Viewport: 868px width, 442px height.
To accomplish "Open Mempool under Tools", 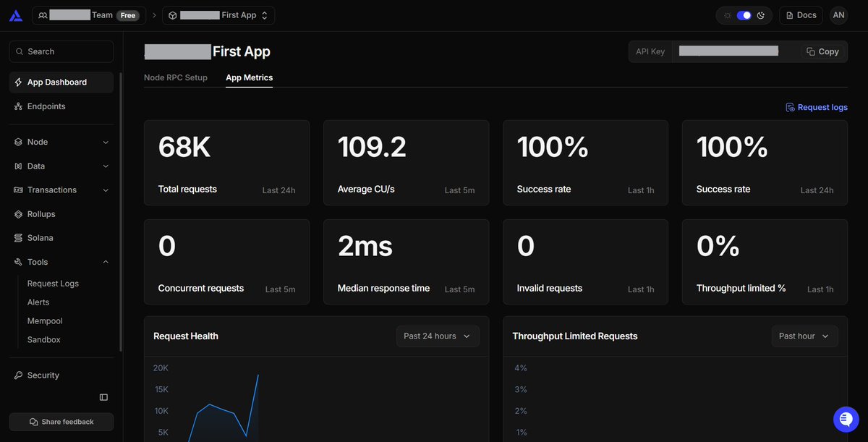I will (45, 321).
